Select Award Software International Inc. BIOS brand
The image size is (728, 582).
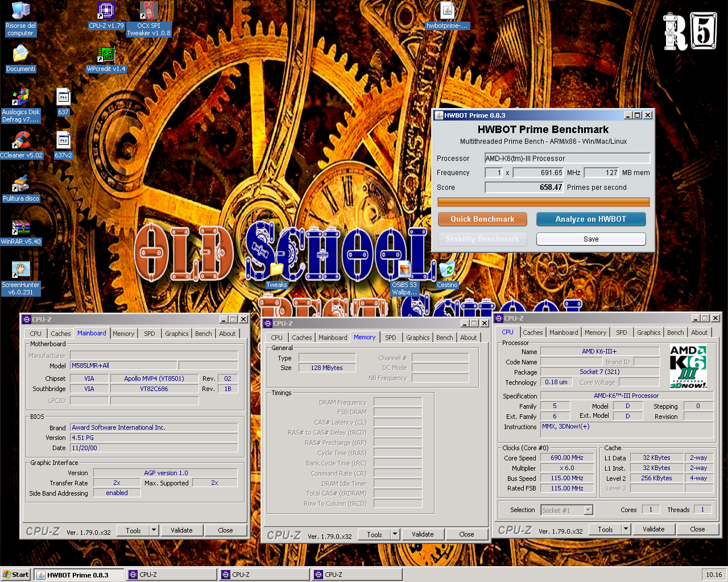click(154, 427)
